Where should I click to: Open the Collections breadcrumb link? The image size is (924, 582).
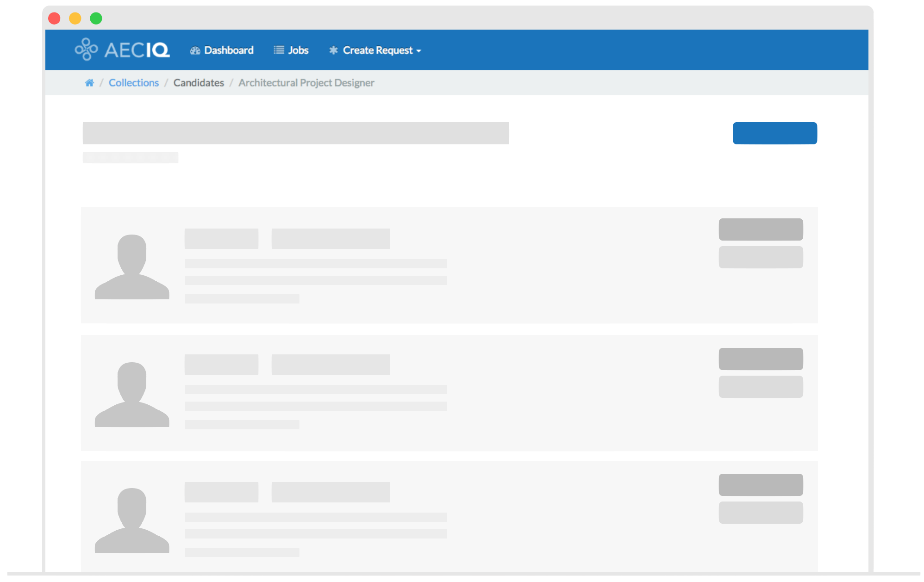point(133,83)
